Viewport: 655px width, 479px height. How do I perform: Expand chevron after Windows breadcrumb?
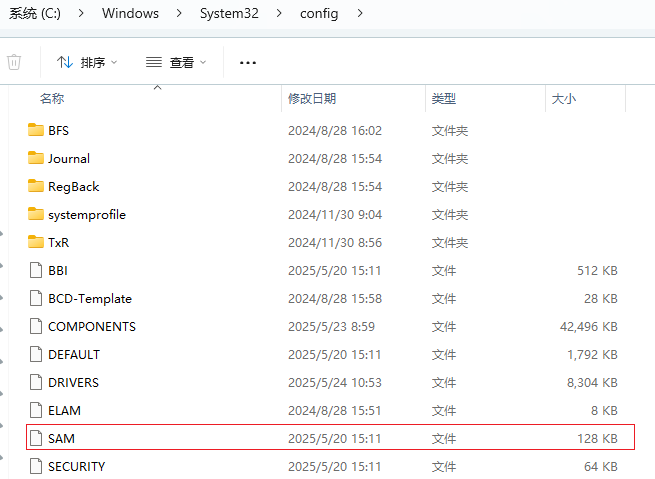point(179,13)
